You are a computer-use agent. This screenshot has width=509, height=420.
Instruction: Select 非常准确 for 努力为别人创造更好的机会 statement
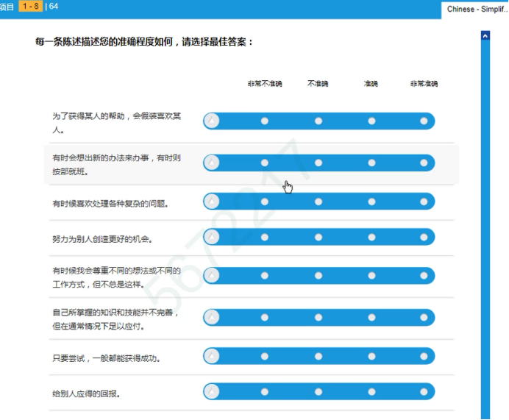pos(424,237)
